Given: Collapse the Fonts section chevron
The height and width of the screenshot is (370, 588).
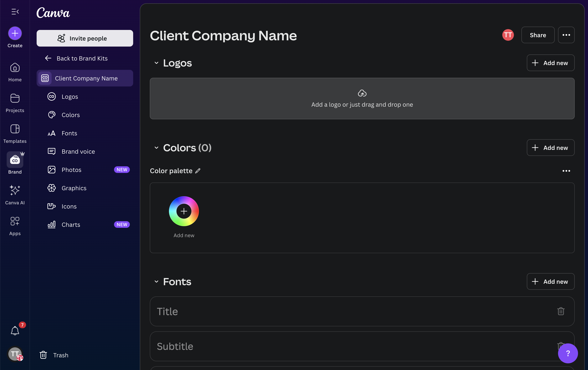Looking at the screenshot, I should pos(156,282).
